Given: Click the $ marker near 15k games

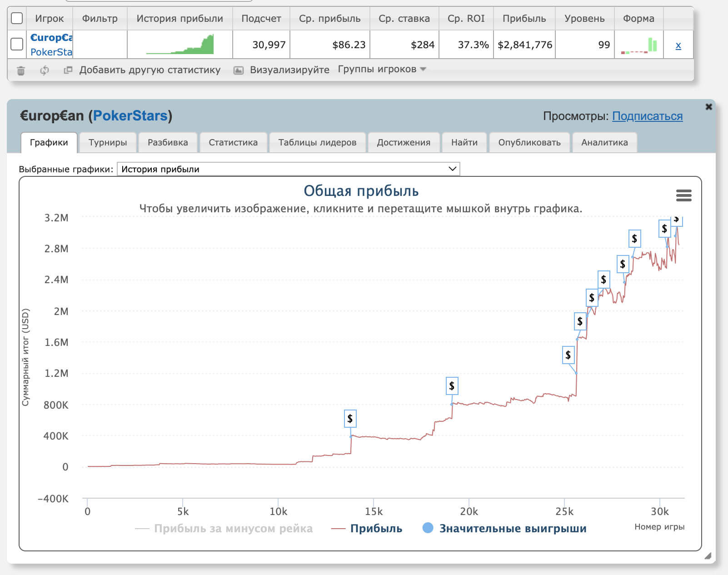Looking at the screenshot, I should point(350,418).
